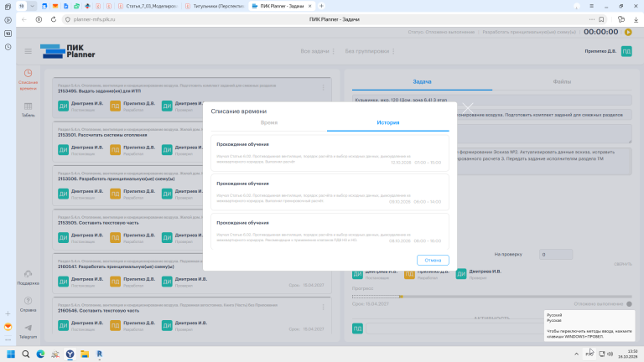Open the address bar three-dot options
This screenshot has height=362, width=644.
pyautogui.click(x=591, y=19)
